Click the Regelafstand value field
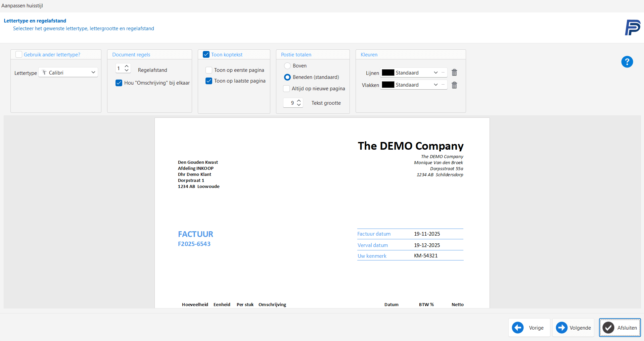Screen dimensions: 644x341 120,68
